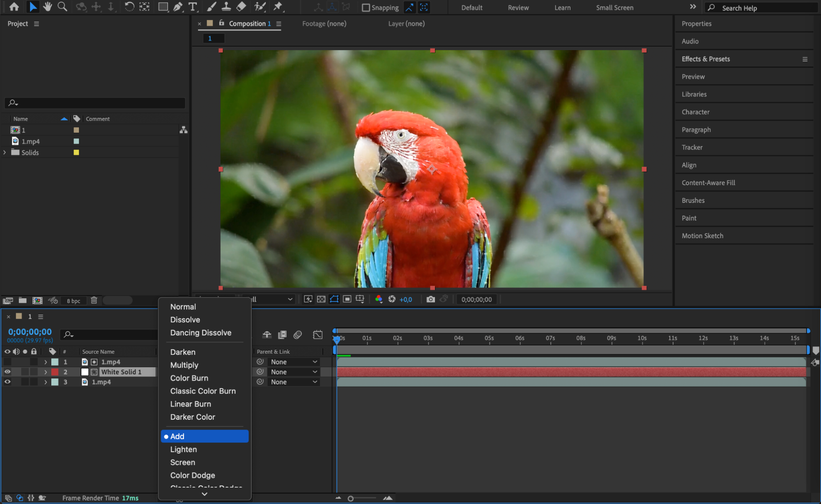Select the Zoom tool in toolbar
Viewport: 821px width, 504px height.
tap(62, 7)
